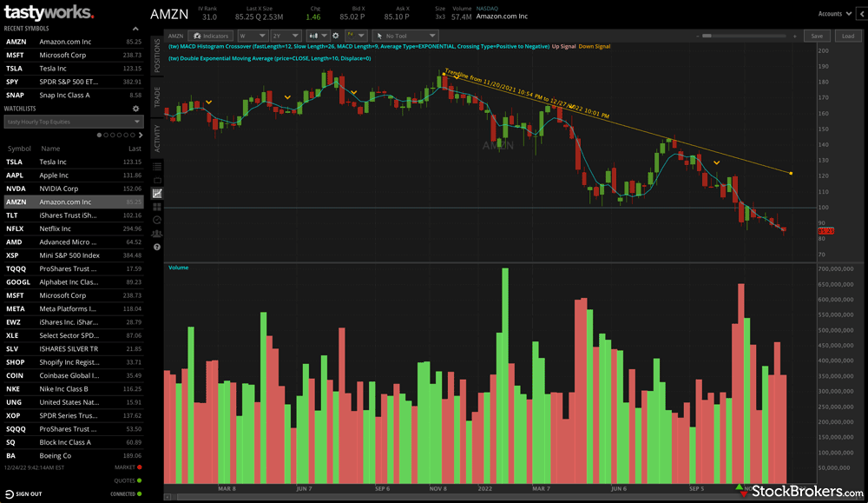Click the zoom slider handle

pyautogui.click(x=707, y=36)
